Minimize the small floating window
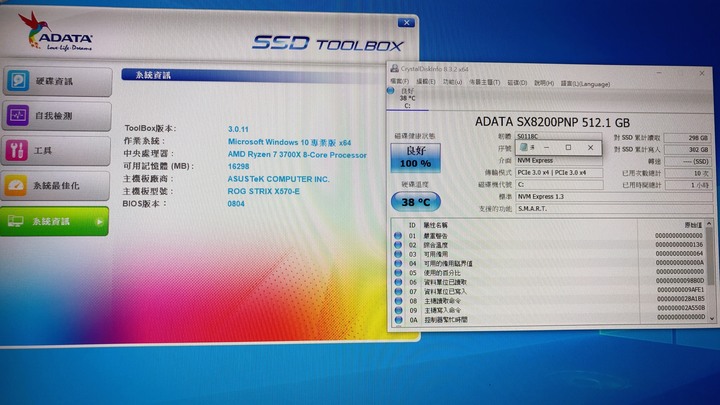 pos(546,147)
